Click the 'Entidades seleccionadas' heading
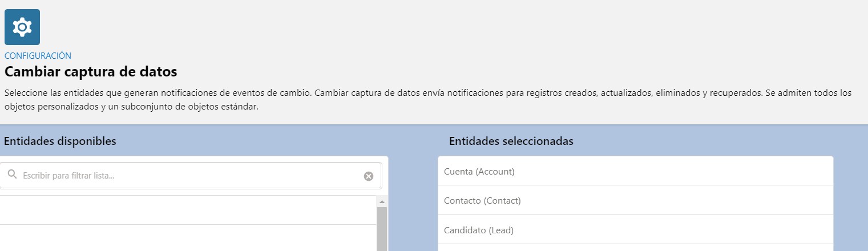 511,141
